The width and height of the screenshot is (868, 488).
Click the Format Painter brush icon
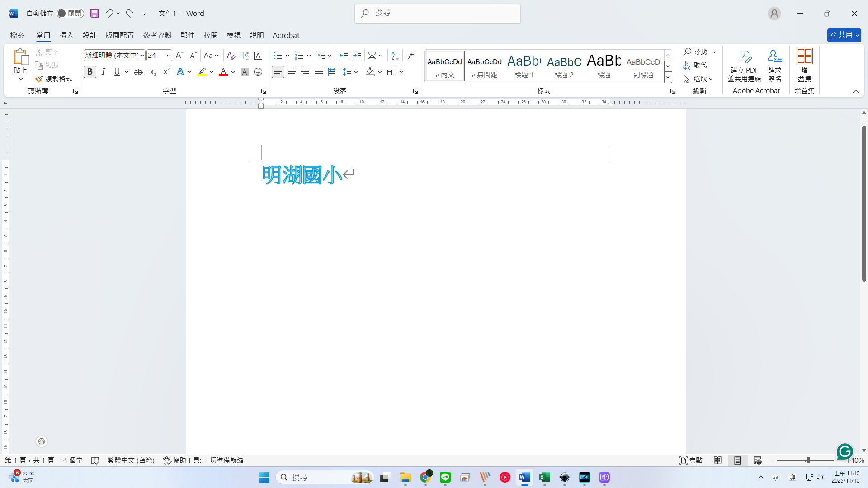pyautogui.click(x=39, y=79)
